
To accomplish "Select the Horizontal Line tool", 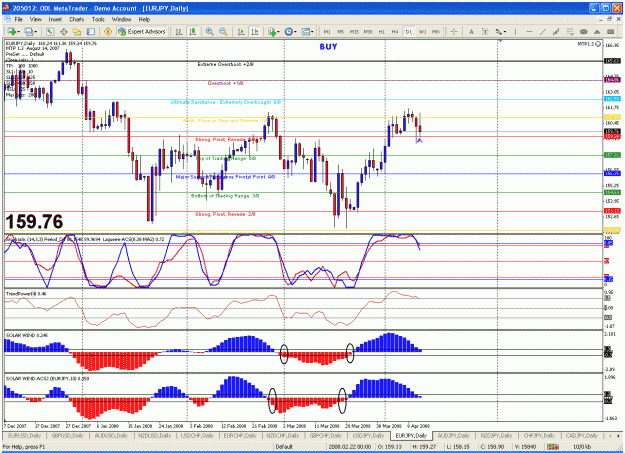I will pyautogui.click(x=529, y=32).
